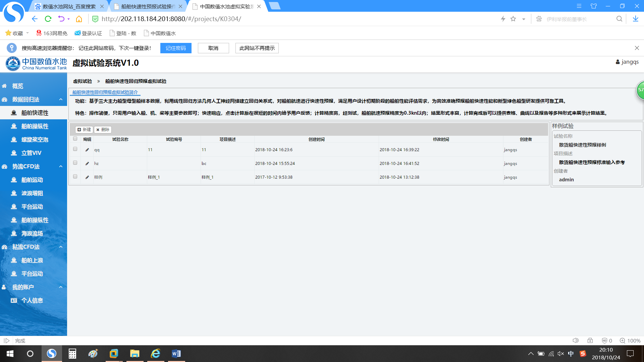Toggle the select-all header checkbox
This screenshot has width=644, height=362.
(75, 139)
